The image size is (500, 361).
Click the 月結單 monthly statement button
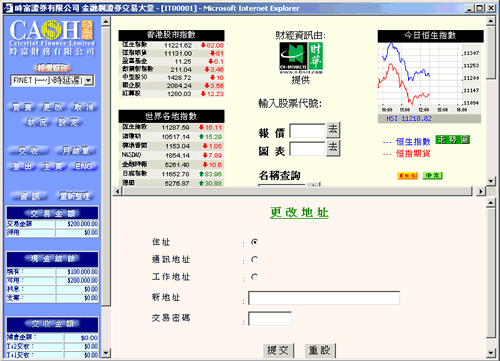(x=75, y=151)
